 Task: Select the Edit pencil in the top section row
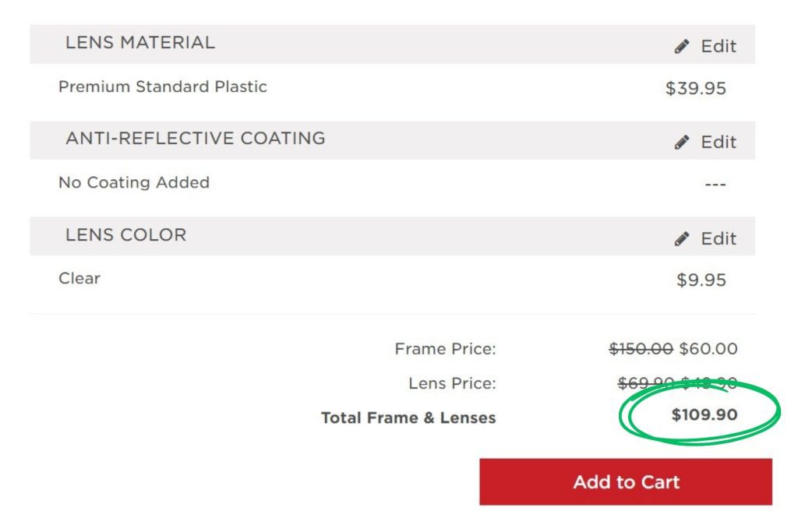coord(683,45)
